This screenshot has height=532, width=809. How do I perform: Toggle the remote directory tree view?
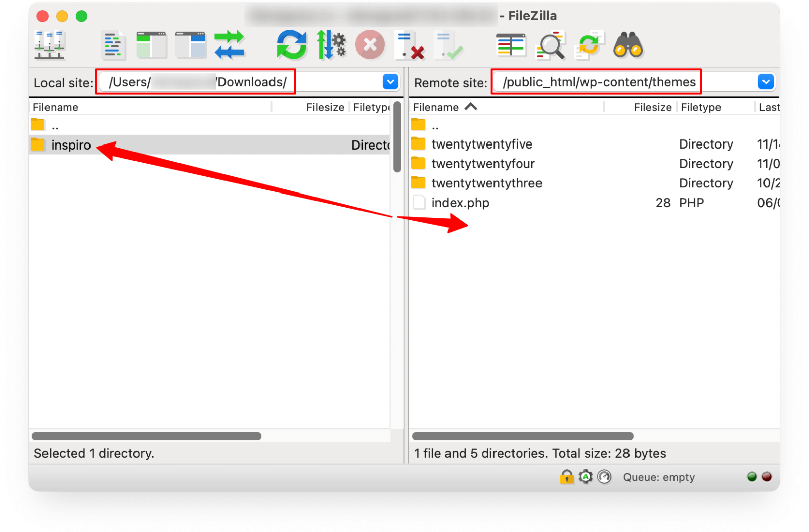click(x=191, y=45)
